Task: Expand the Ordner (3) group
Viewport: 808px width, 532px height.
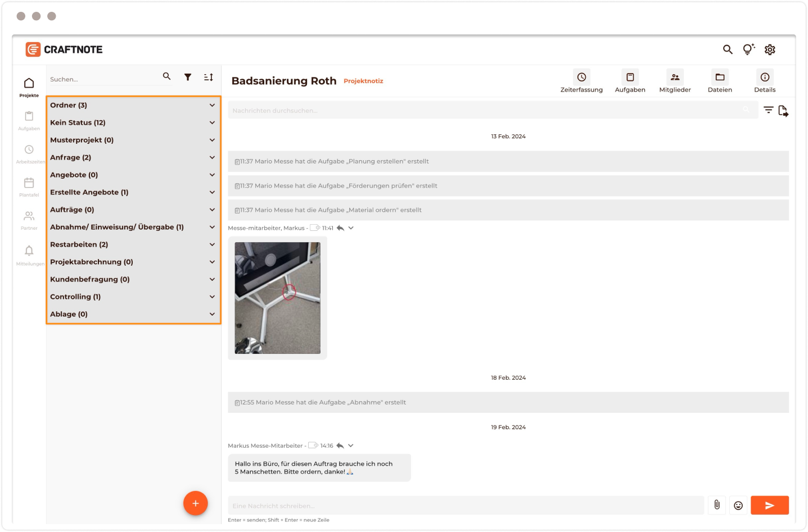Action: click(x=212, y=105)
